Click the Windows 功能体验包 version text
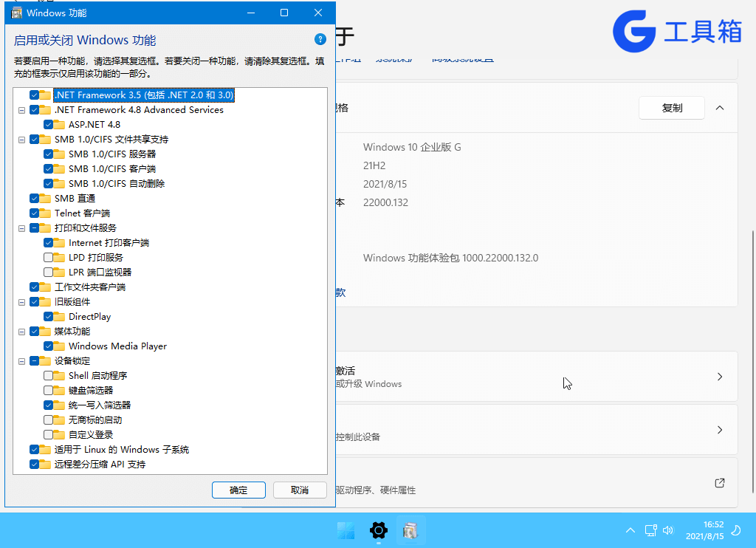756x548 pixels. click(450, 258)
